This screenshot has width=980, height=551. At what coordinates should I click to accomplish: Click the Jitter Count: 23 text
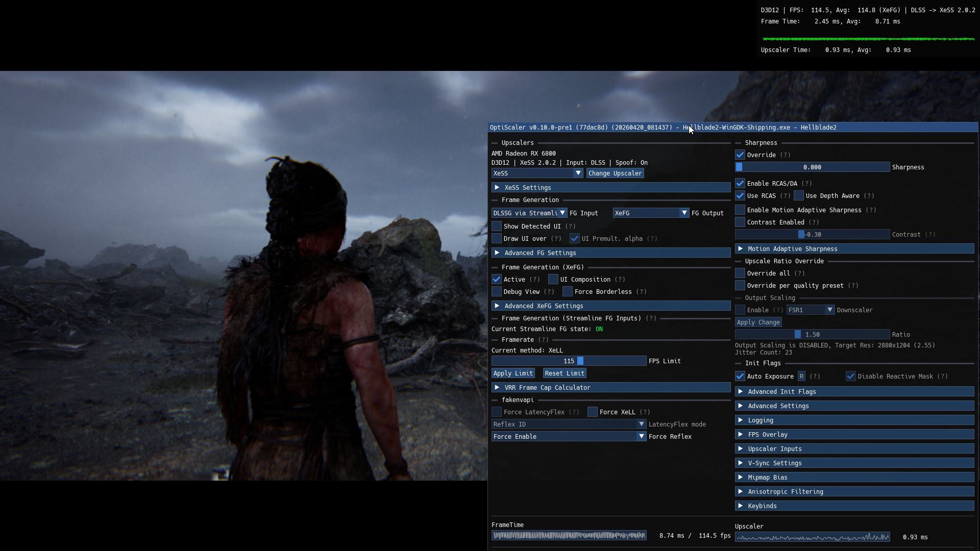[764, 353]
